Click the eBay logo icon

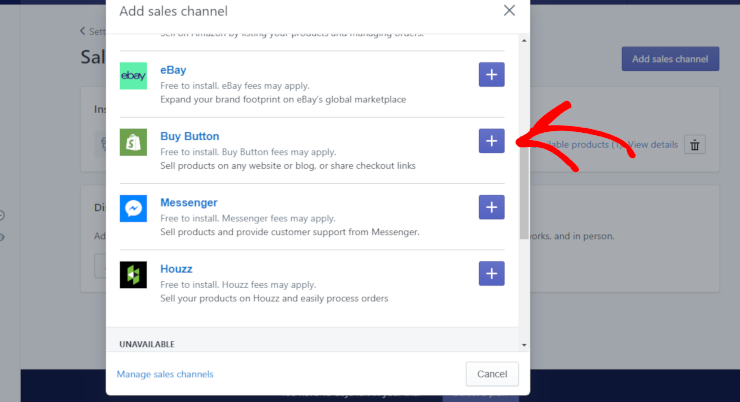pyautogui.click(x=133, y=75)
